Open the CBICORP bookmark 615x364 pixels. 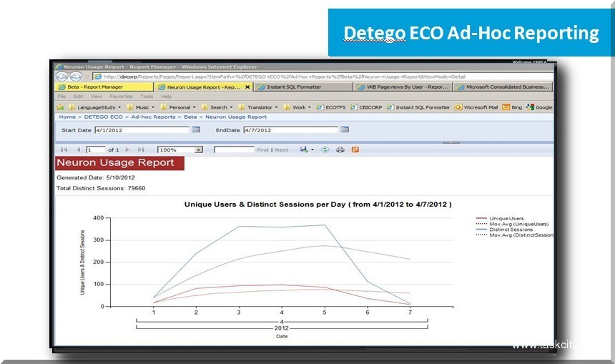(366, 107)
